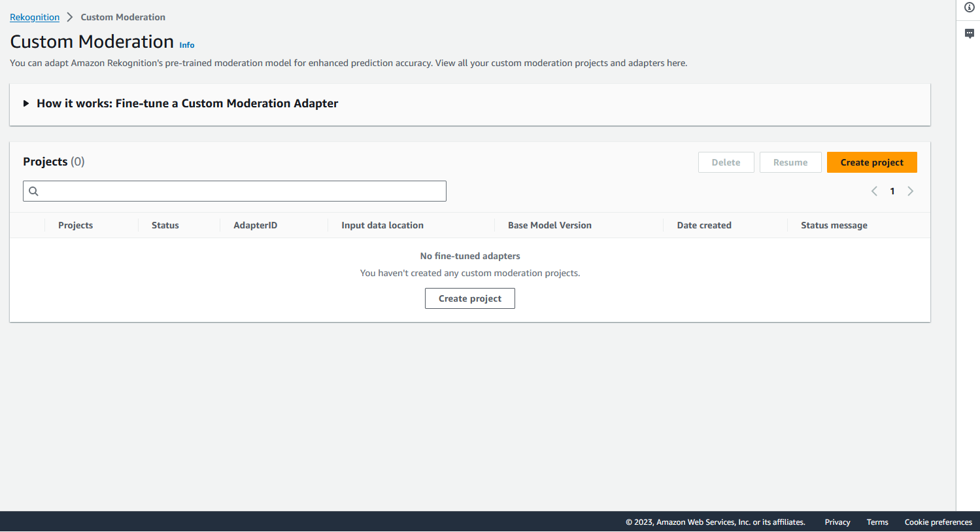
Task: Click the Info link beside Custom Moderation heading
Action: pyautogui.click(x=186, y=44)
